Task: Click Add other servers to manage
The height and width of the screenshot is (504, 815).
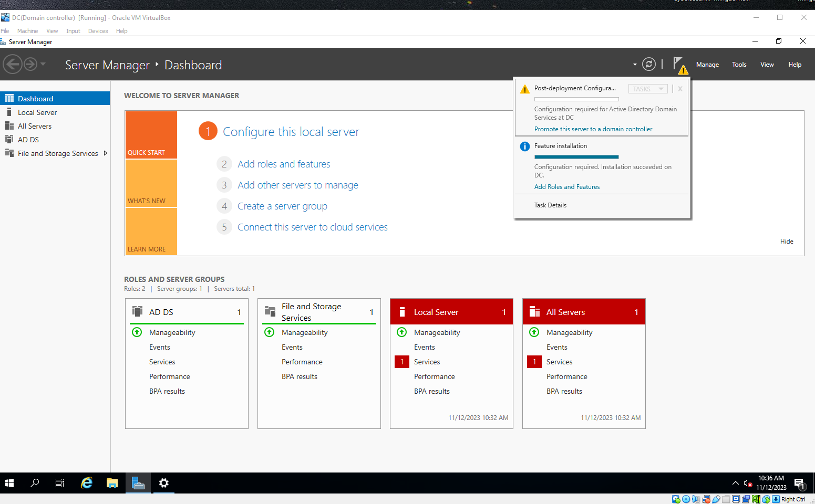Action: pyautogui.click(x=298, y=185)
